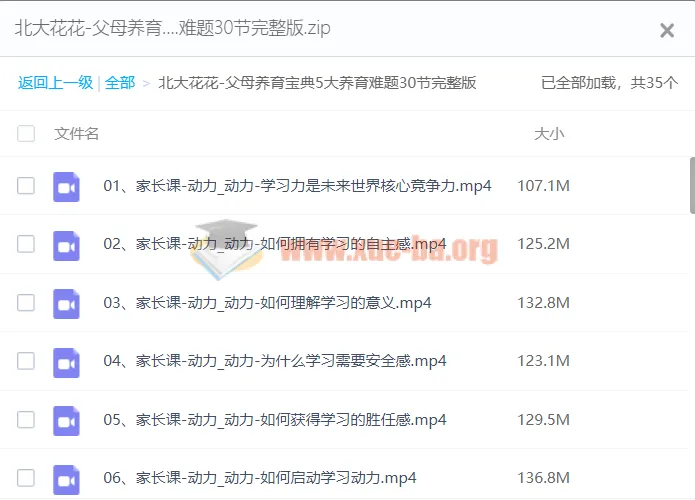Image resolution: width=695 pixels, height=500 pixels.
Task: Open file 04 为什么学习需要安全感.mp4
Action: 275,361
